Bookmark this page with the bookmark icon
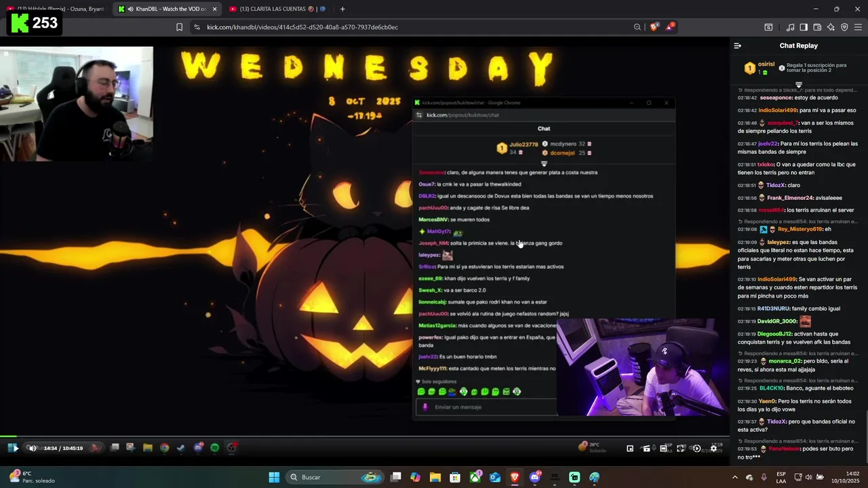 (x=179, y=27)
